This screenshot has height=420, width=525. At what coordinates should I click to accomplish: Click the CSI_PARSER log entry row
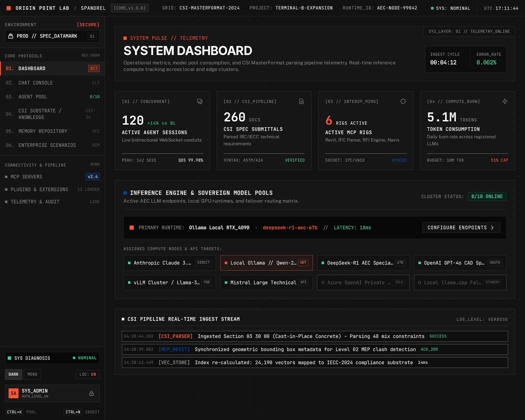click(x=315, y=336)
